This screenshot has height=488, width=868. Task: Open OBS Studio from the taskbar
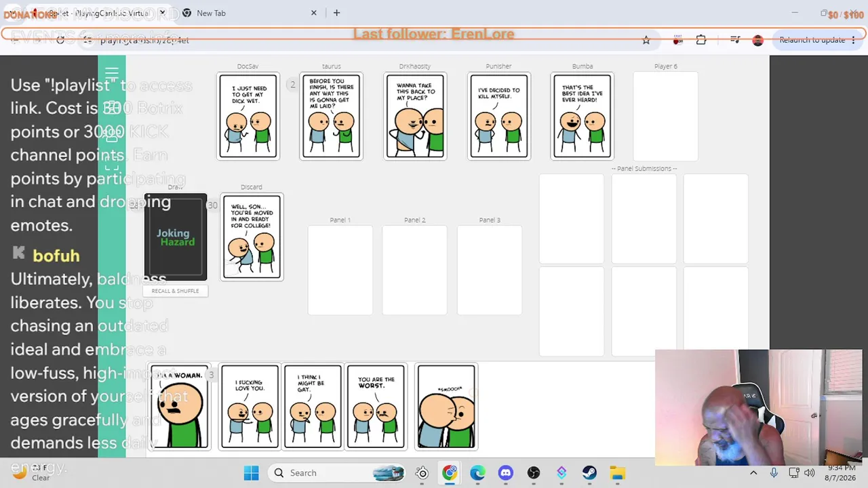pos(534,473)
